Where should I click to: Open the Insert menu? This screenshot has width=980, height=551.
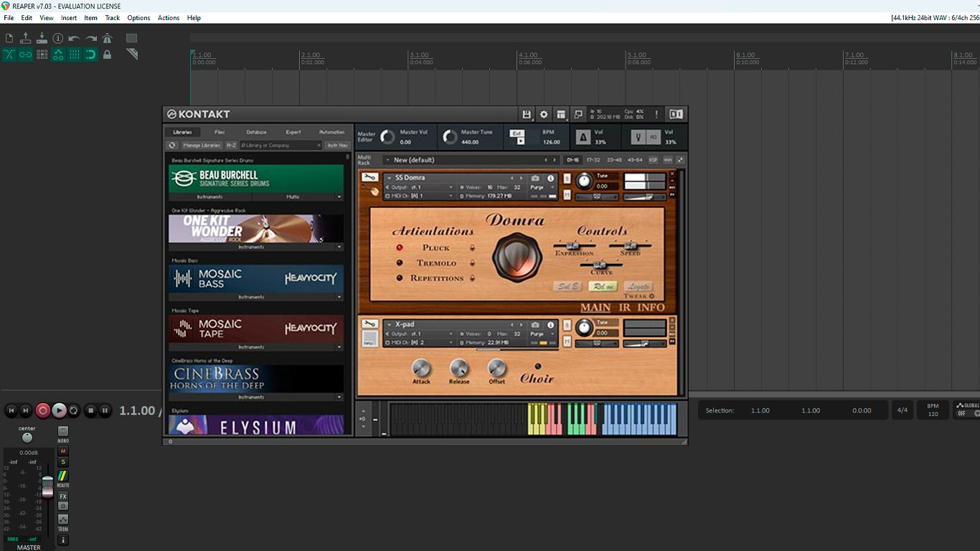click(69, 18)
